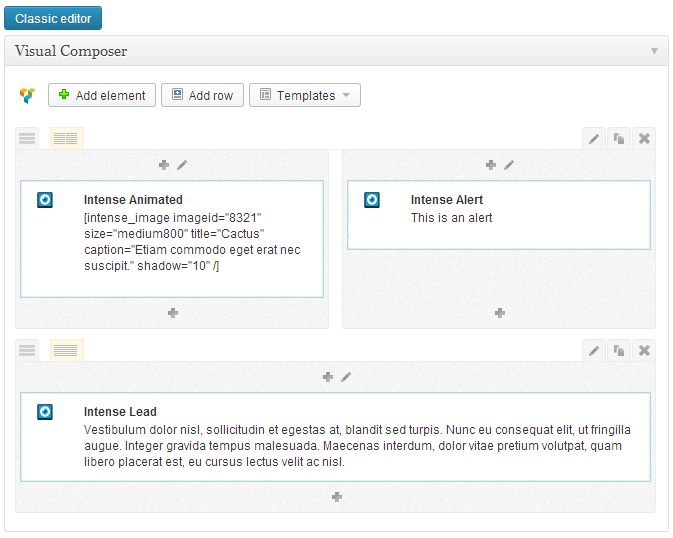Clone the first row
This screenshot has width=673, height=538.
click(x=619, y=139)
